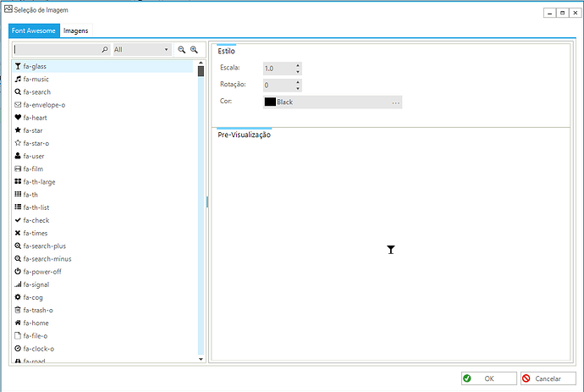The height and width of the screenshot is (392, 584).
Task: Select the fa-music icon entry
Action: (37, 79)
